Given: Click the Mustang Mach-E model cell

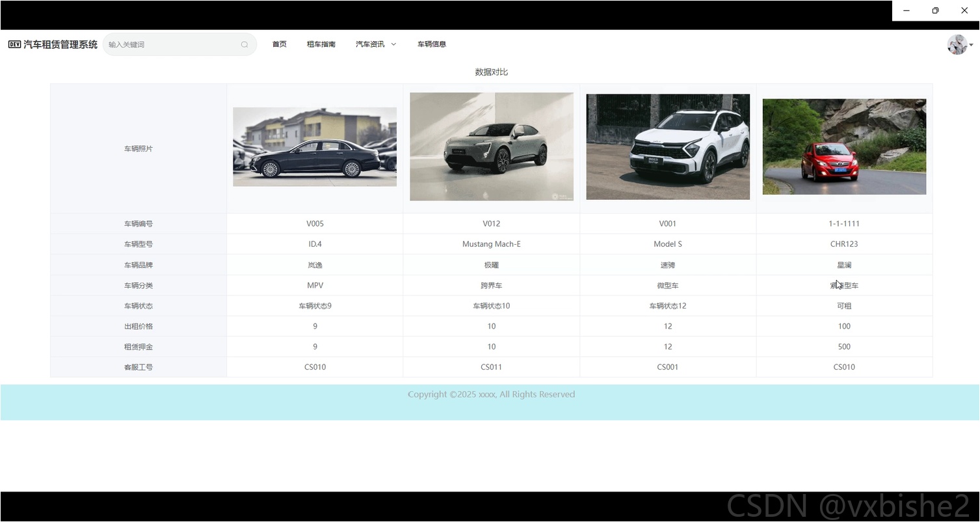Looking at the screenshot, I should [x=492, y=245].
